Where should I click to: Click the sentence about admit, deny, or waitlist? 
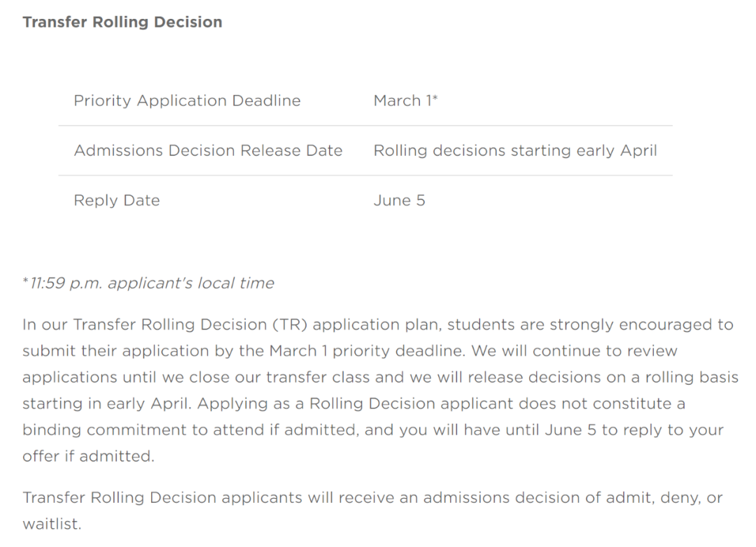372,498
